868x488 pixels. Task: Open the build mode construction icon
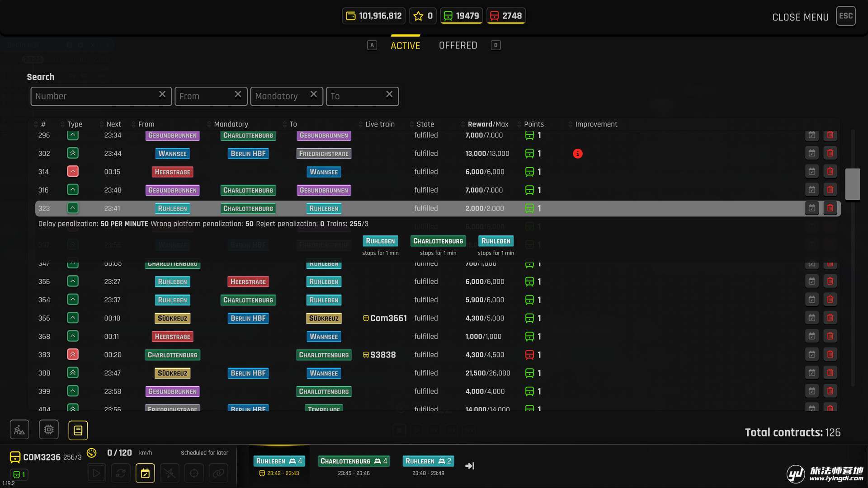pos(19,430)
